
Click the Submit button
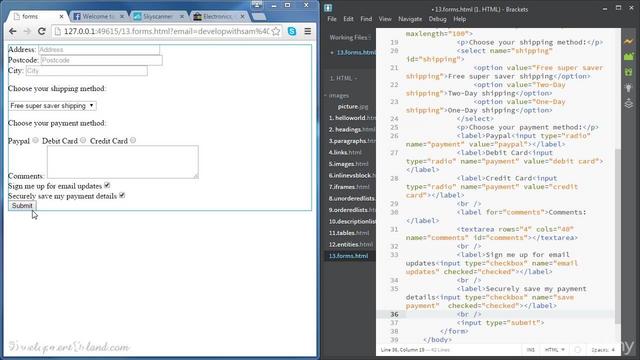tap(22, 206)
